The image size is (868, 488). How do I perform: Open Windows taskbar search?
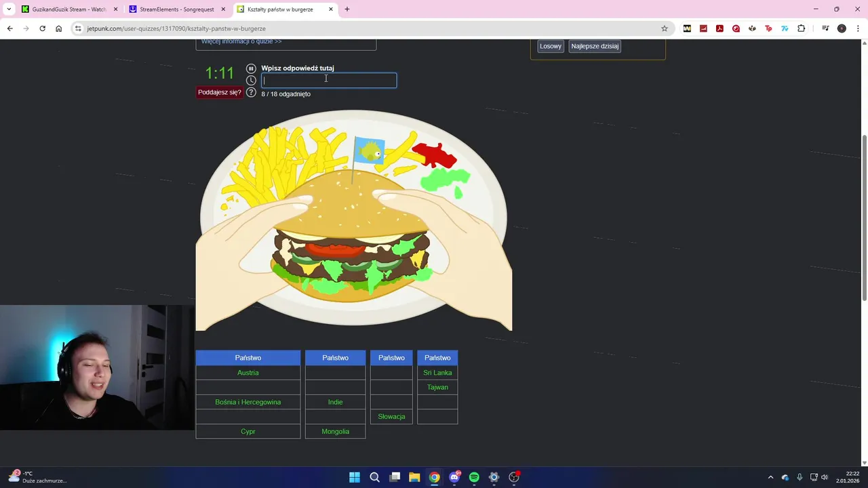(374, 477)
